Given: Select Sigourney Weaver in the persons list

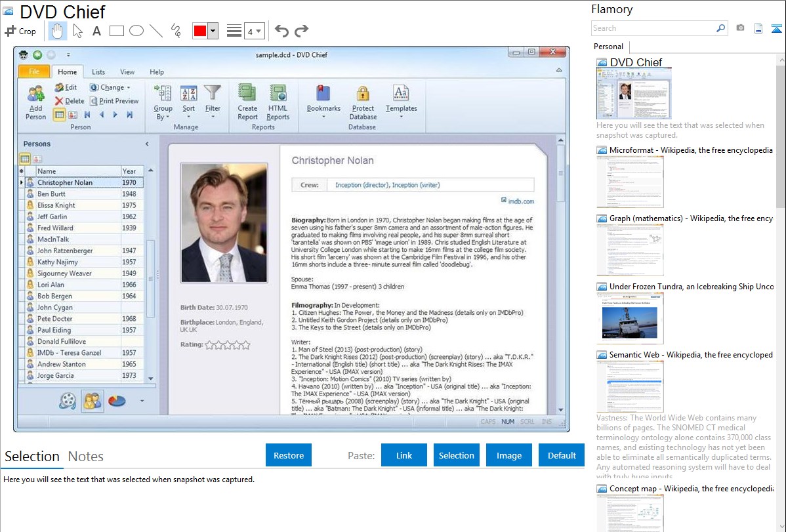Looking at the screenshot, I should pyautogui.click(x=82, y=274).
